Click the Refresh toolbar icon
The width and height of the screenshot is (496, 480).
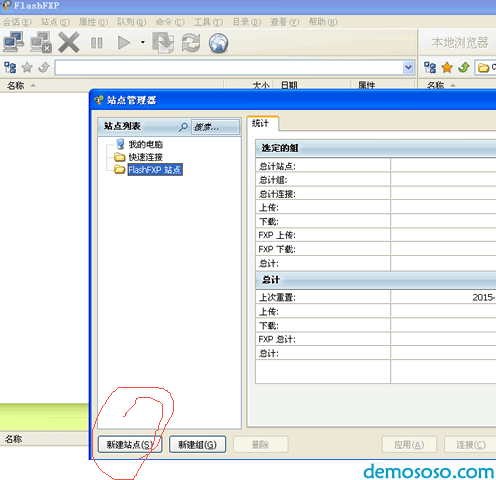[191, 43]
